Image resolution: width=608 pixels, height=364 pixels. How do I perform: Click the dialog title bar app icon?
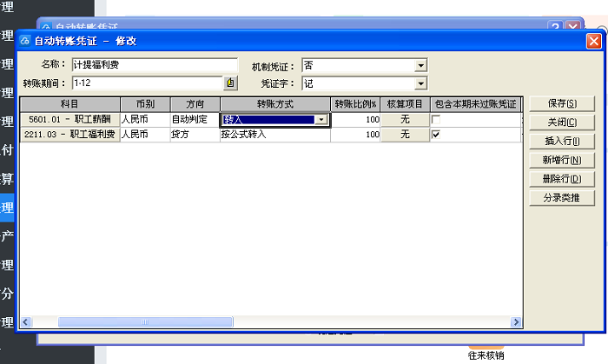click(24, 41)
